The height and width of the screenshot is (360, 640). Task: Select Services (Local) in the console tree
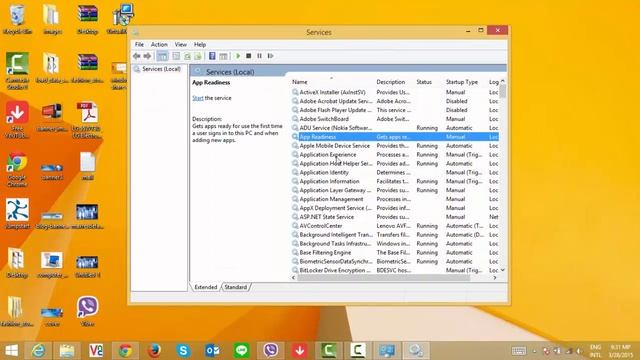point(161,69)
